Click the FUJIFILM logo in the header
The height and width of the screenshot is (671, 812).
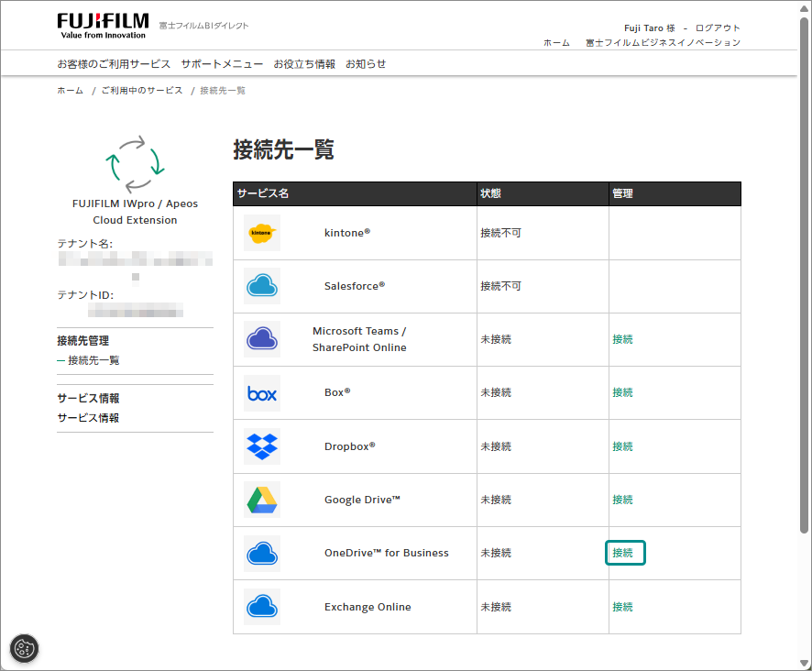click(x=103, y=26)
